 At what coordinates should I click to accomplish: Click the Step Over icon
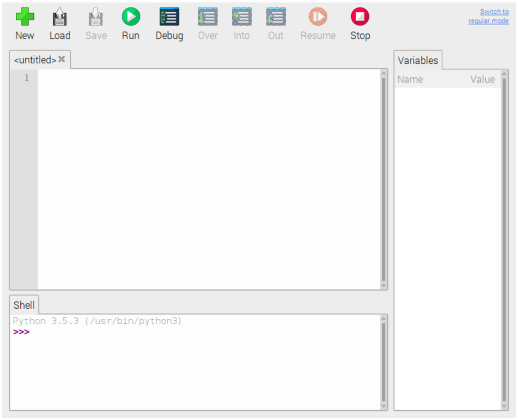tap(207, 17)
